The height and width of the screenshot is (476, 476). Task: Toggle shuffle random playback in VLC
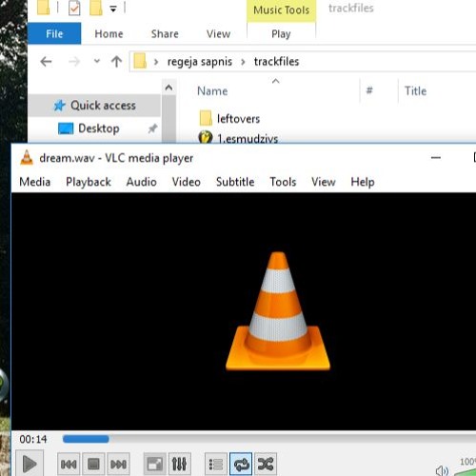click(x=266, y=465)
